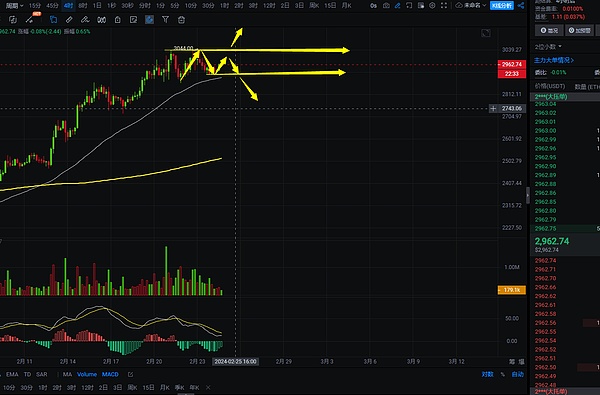This screenshot has height=395, width=600.
Task: Click the blue share icon
Action: click(520, 5)
